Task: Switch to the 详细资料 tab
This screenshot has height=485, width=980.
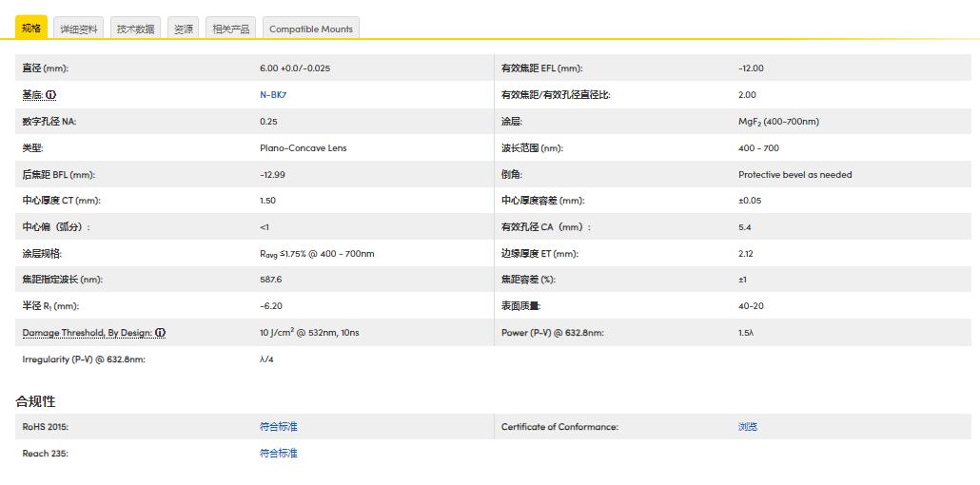Action: point(79,29)
